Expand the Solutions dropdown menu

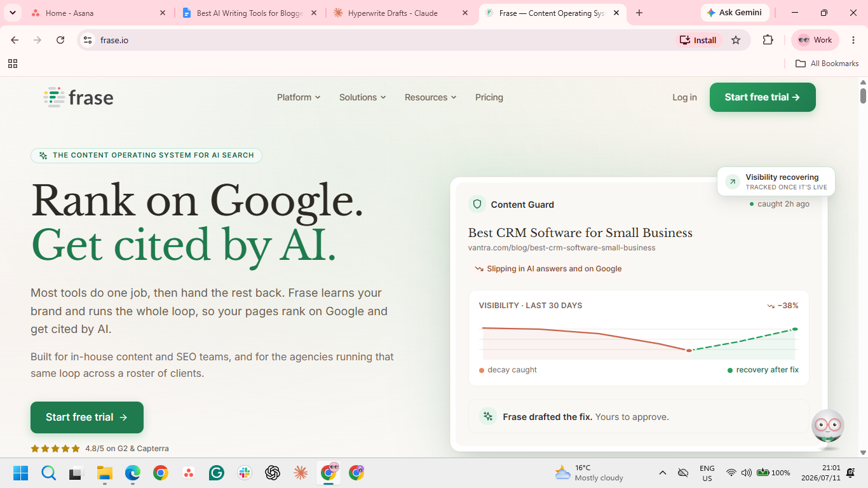click(x=362, y=97)
